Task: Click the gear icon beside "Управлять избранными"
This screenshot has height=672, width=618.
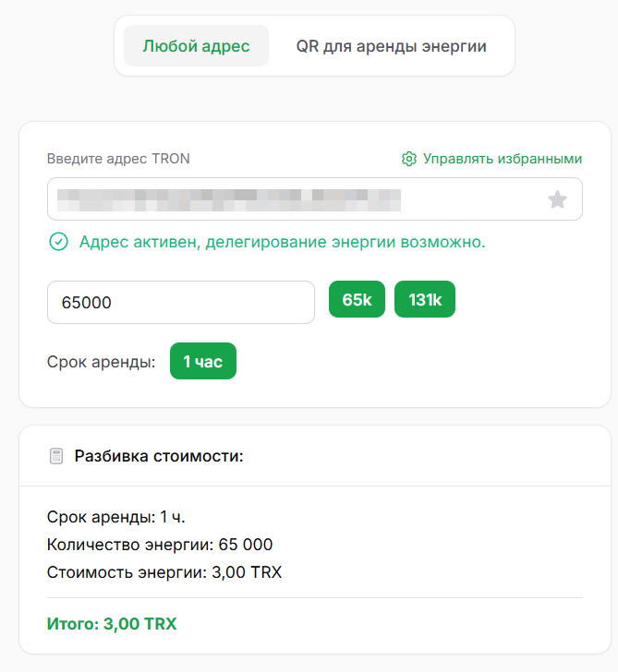Action: pyautogui.click(x=409, y=159)
